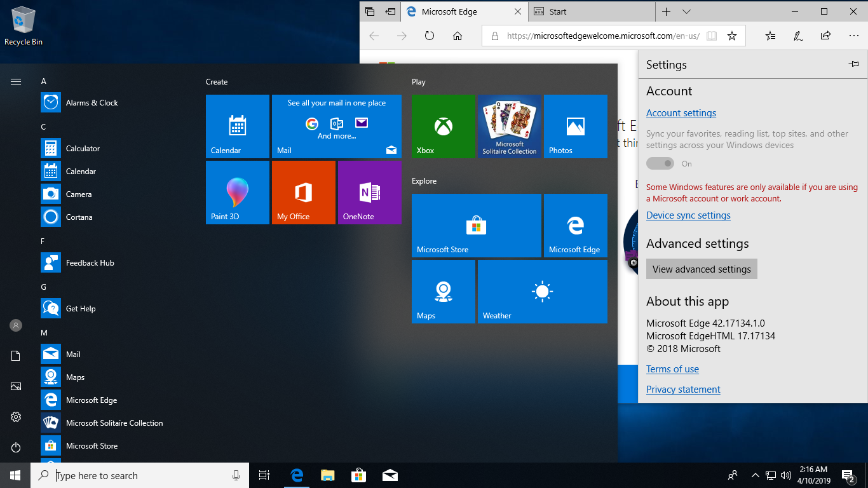Open reading view in Edge
The image size is (868, 488).
pyautogui.click(x=712, y=36)
